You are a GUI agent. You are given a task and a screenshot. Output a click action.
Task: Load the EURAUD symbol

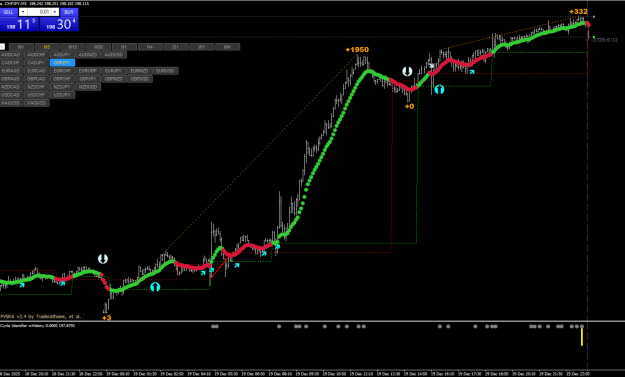coord(11,71)
